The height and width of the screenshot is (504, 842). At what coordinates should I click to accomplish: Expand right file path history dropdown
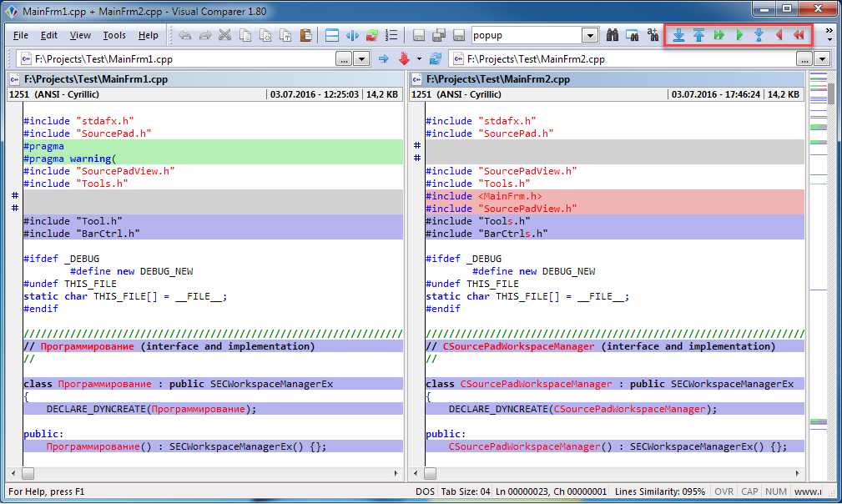click(x=822, y=59)
